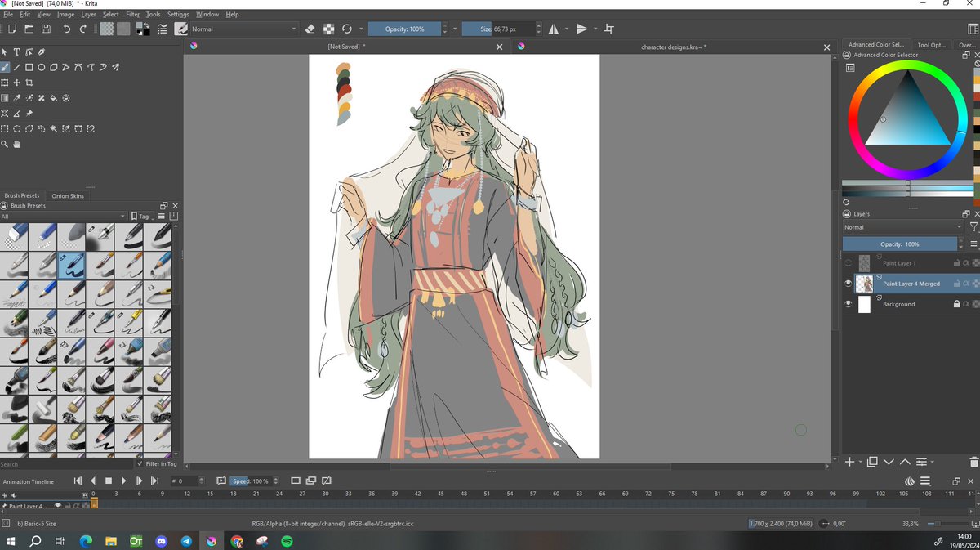Open the toolbar blending mode dropdown
The image size is (980, 550).
243,29
